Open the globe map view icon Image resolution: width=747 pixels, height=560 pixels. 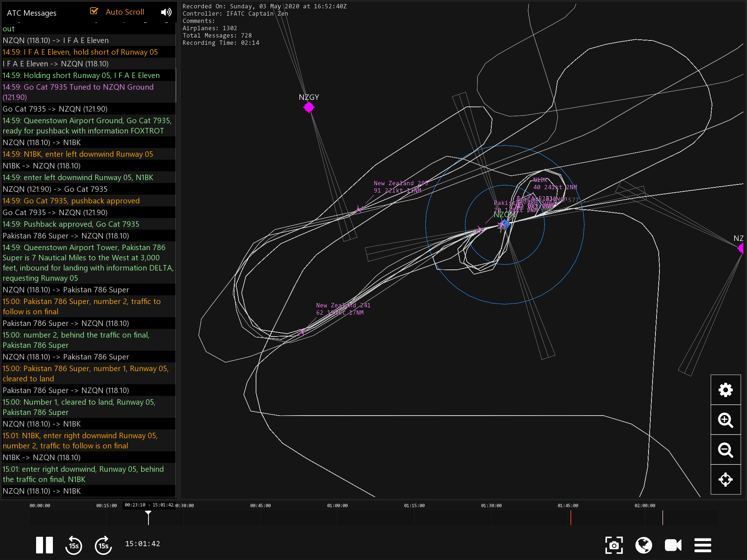pyautogui.click(x=643, y=545)
